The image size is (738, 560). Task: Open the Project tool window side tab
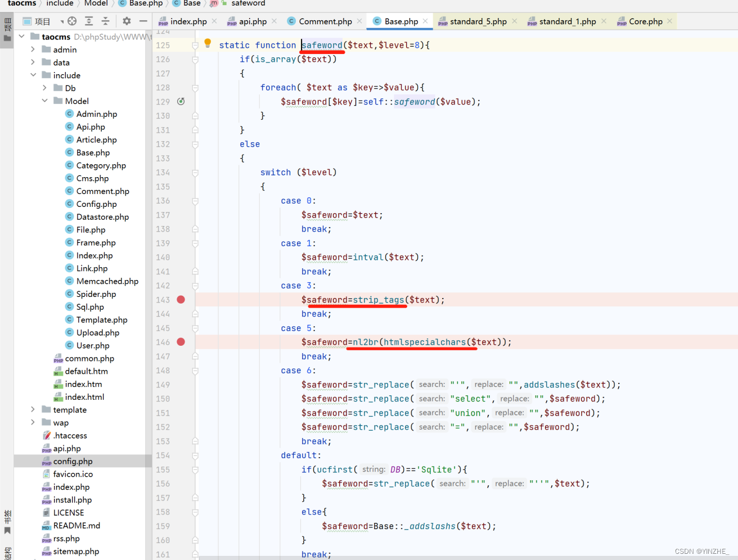pyautogui.click(x=7, y=29)
